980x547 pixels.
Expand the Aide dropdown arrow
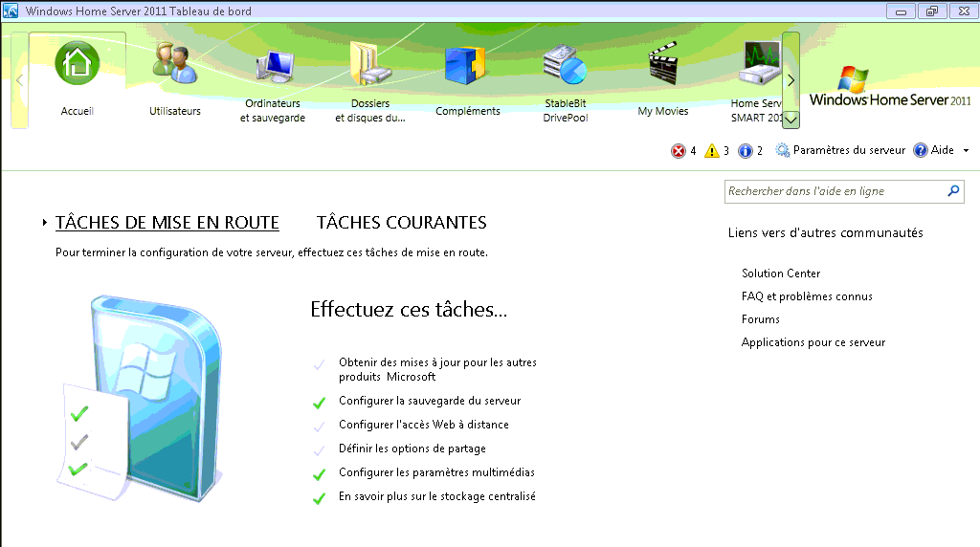966,150
